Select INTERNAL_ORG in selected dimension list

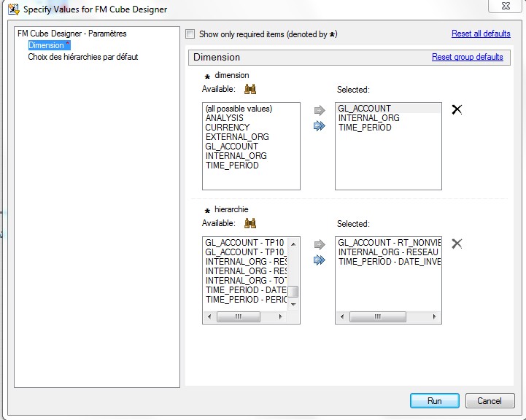368,118
